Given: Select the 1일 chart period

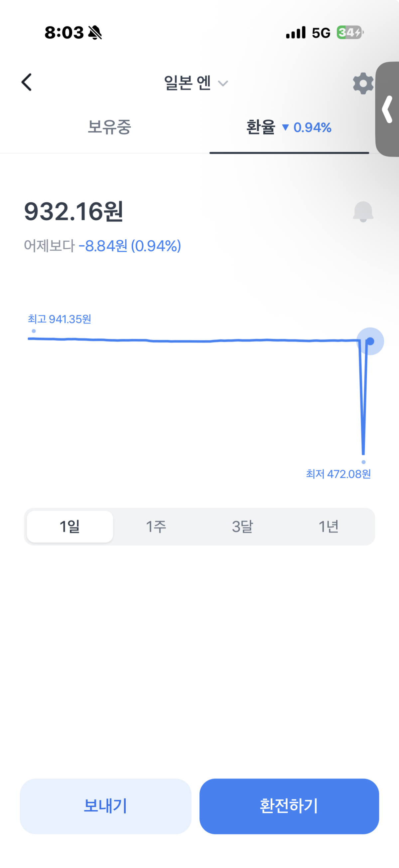Looking at the screenshot, I should click(70, 526).
